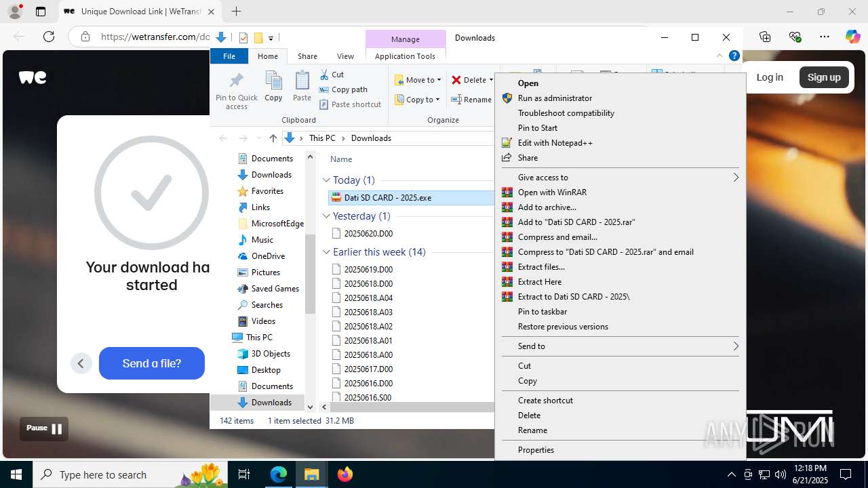The height and width of the screenshot is (488, 868).
Task: Select file 20250617.D00
Action: click(368, 369)
